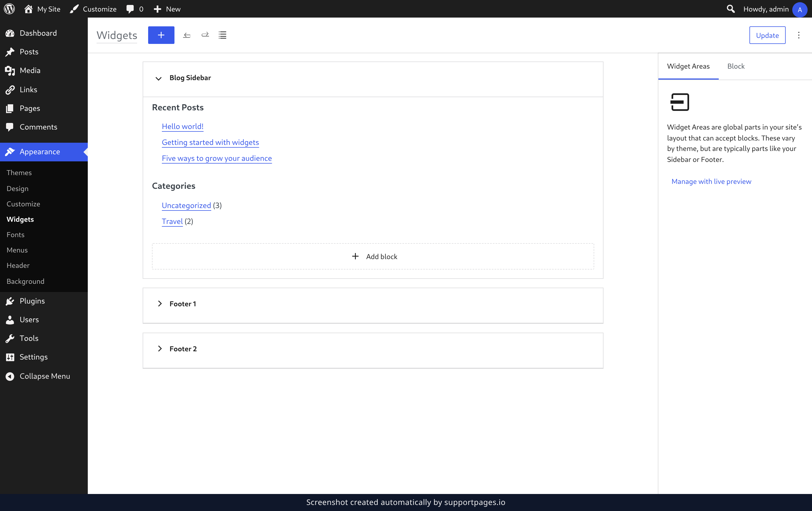Click the blue block inserter plus button
This screenshot has height=511, width=812.
161,35
